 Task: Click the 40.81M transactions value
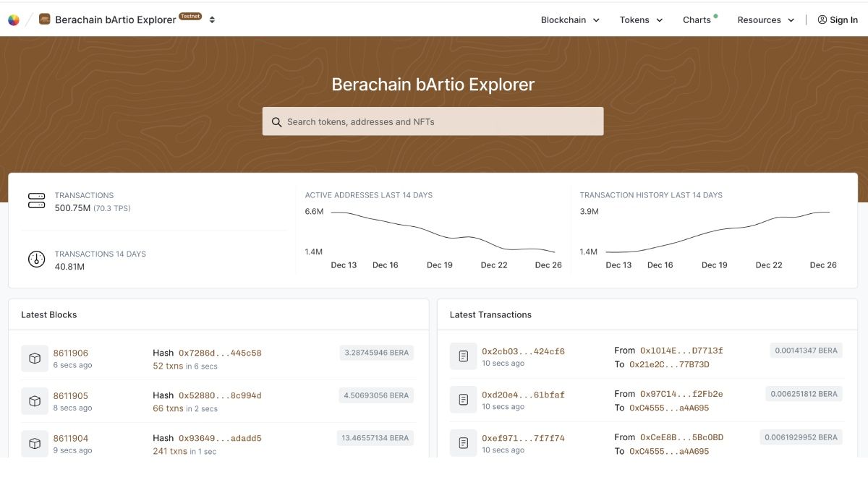[x=69, y=267]
